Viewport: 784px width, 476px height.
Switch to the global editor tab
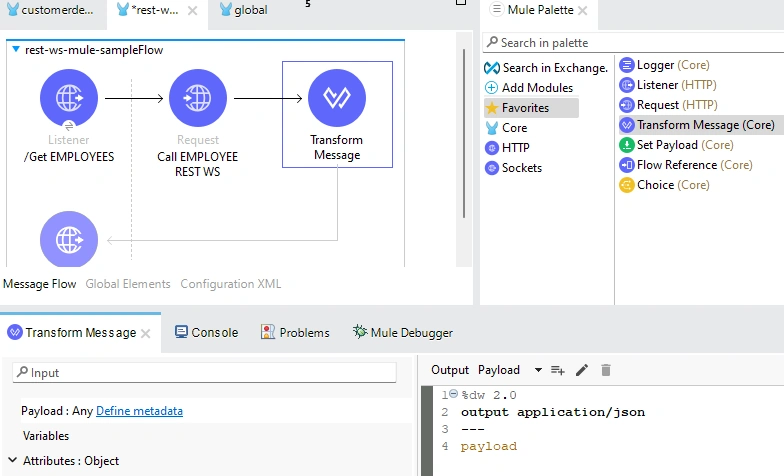coord(244,10)
